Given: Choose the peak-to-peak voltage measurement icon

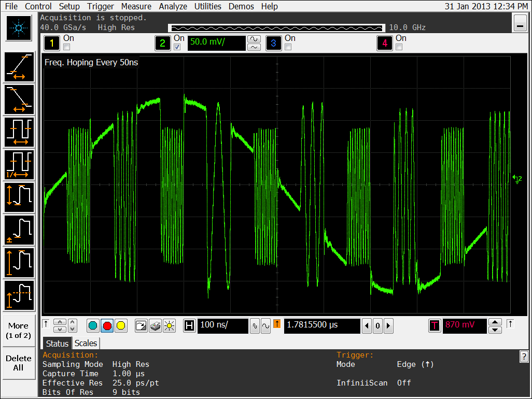Looking at the screenshot, I should pyautogui.click(x=19, y=197).
